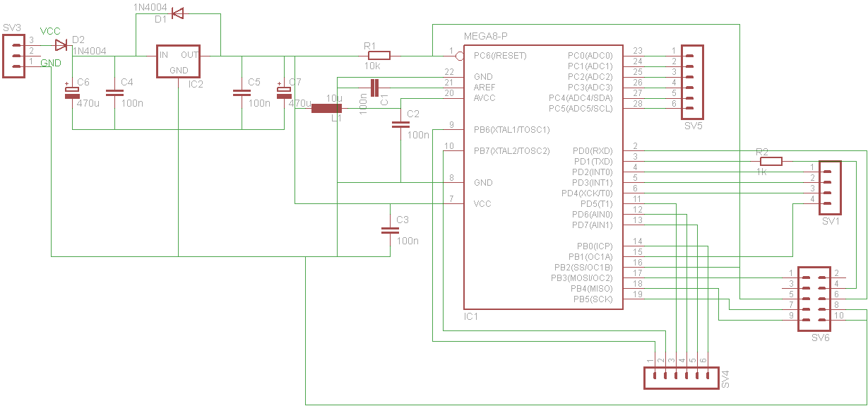Click the PC6(/RESET) pin label
The height and width of the screenshot is (406, 868).
coord(501,56)
